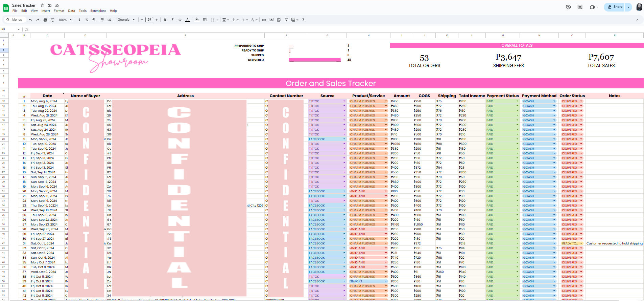Apply strikethrough formatting
The width and height of the screenshot is (644, 301).
pos(180,20)
